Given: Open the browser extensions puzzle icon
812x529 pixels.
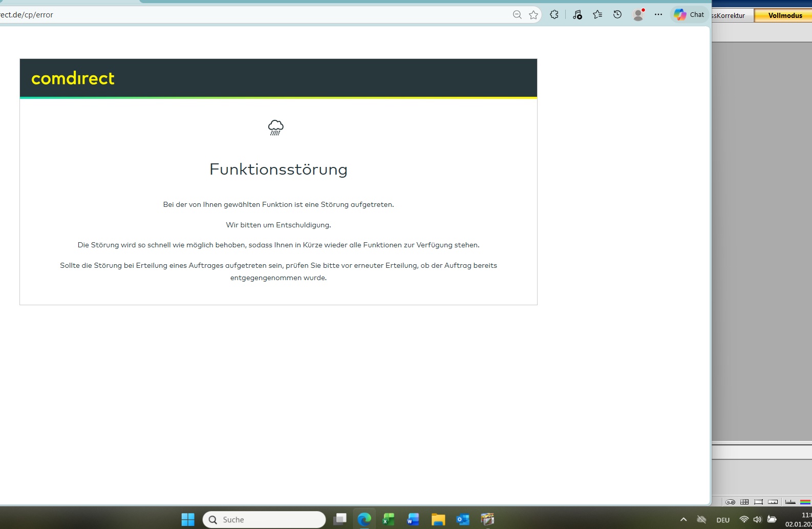Looking at the screenshot, I should coord(554,15).
